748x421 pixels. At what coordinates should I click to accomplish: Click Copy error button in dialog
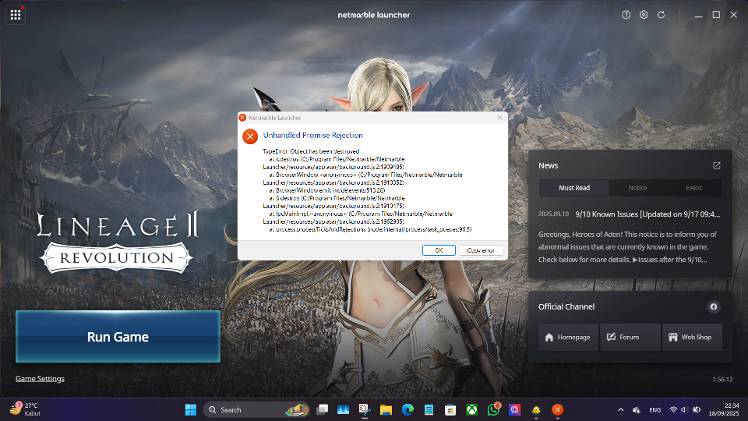click(x=480, y=250)
